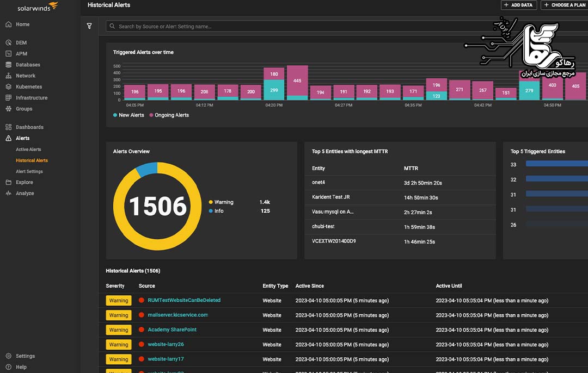Select the Network icon in the sidebar
Viewport: 588px width, 373px height.
8,76
